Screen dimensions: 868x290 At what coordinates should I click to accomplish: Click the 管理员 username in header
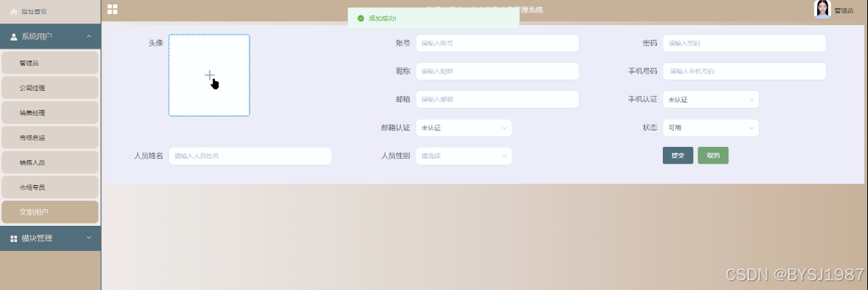(844, 11)
